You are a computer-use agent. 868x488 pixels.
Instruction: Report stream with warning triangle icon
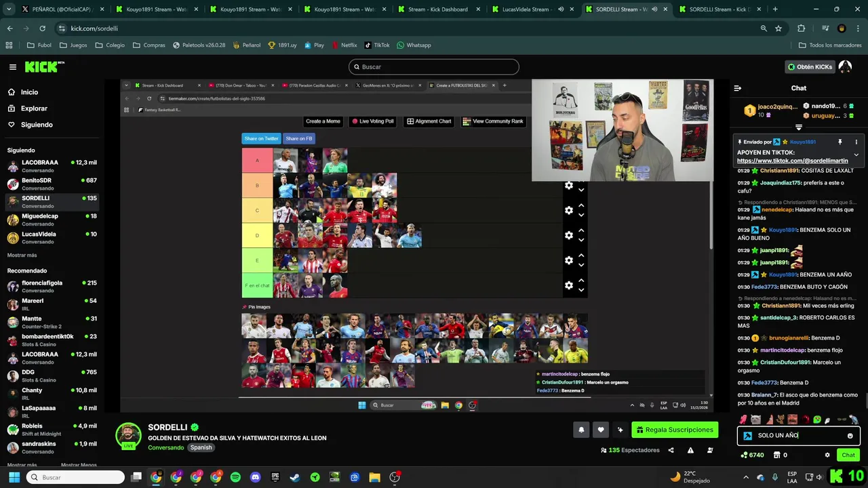coord(690,450)
